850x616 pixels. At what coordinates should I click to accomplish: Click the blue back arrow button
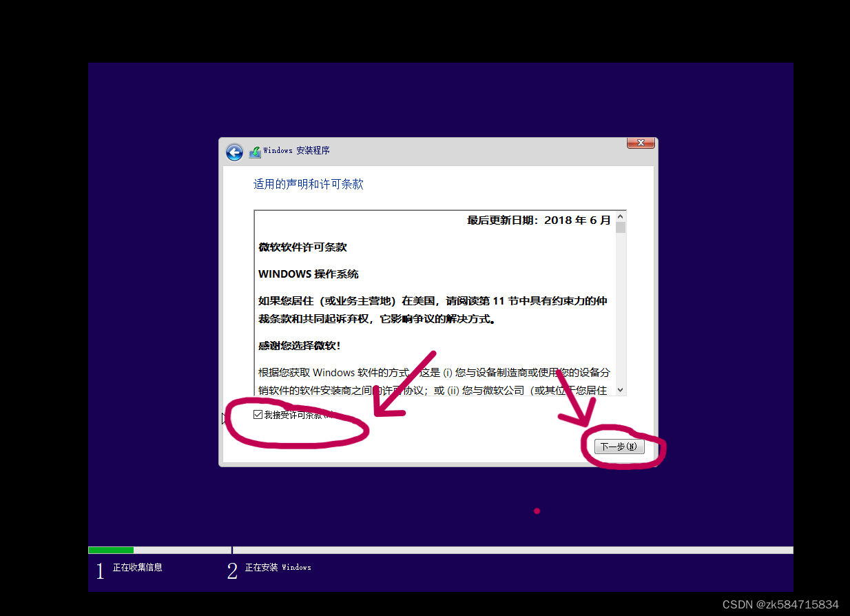click(234, 152)
